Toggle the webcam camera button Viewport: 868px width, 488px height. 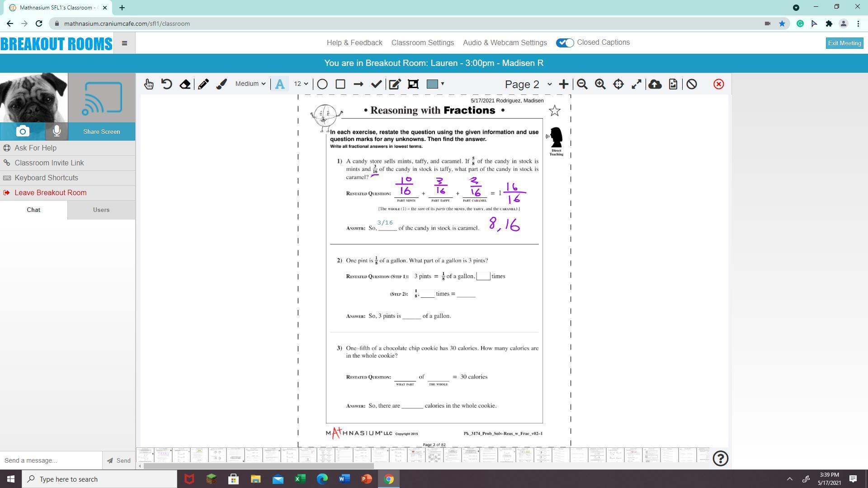tap(23, 131)
